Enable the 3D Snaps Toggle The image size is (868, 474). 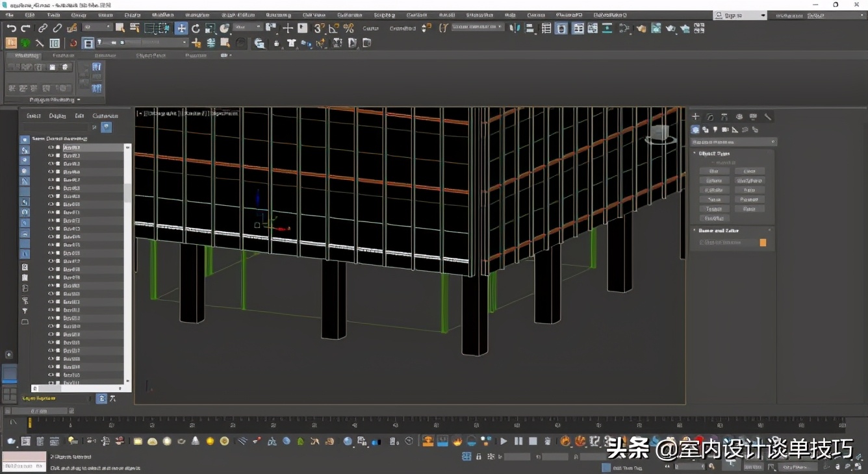[316, 29]
